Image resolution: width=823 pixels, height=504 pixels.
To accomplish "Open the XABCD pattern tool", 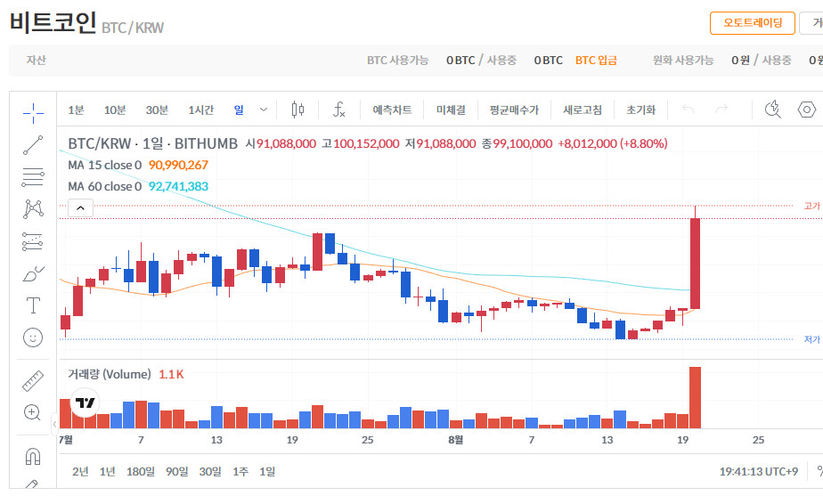I will 33,209.
